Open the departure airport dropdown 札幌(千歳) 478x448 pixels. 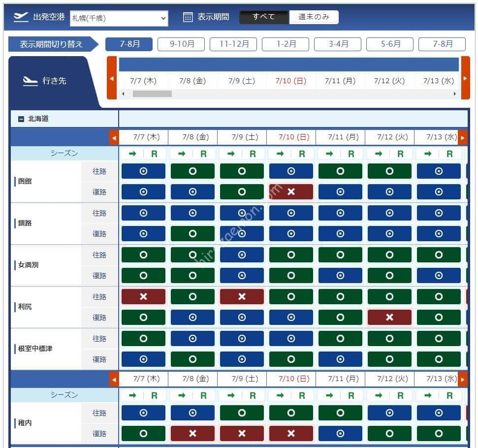point(119,18)
